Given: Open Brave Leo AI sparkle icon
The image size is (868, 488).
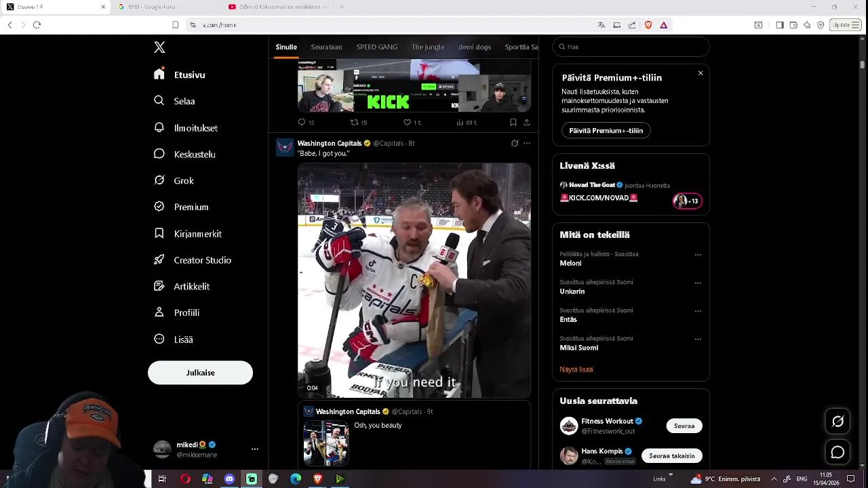Looking at the screenshot, I should coord(807,25).
